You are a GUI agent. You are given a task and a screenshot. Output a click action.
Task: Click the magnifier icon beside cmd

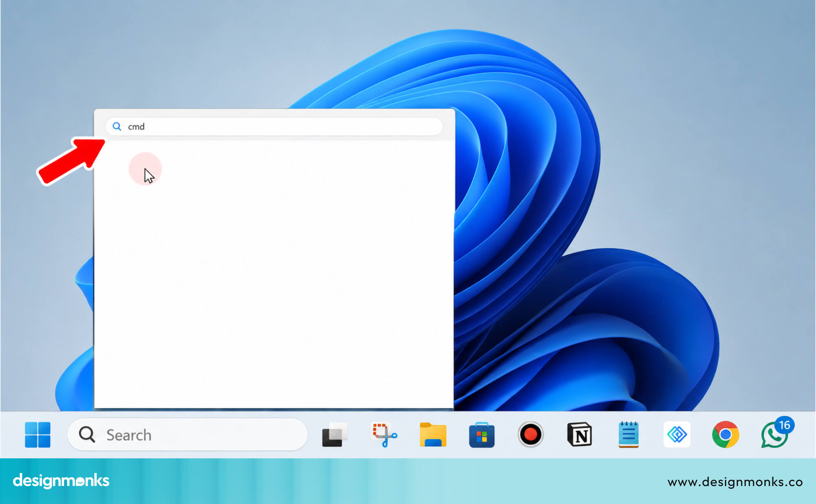(117, 126)
